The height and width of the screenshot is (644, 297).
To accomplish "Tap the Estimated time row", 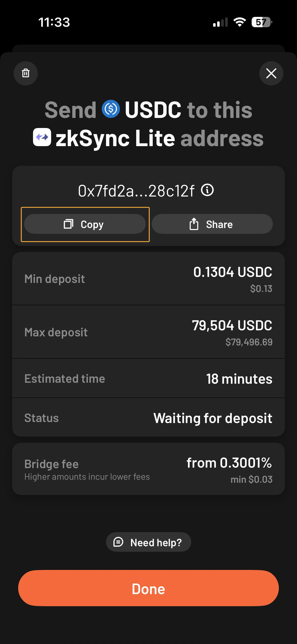I will point(148,378).
